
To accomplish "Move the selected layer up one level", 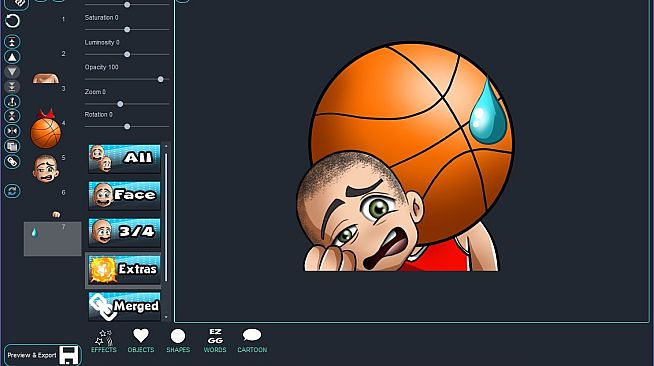I will [12, 57].
